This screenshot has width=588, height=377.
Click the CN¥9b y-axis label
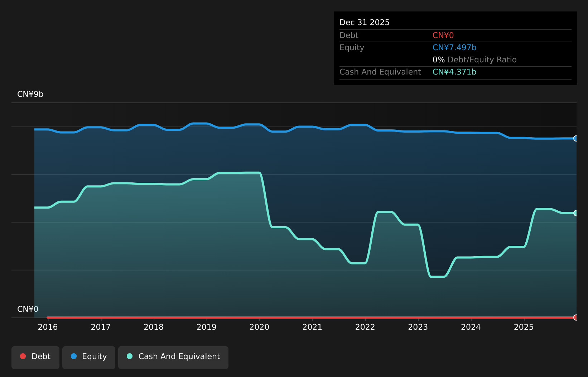tap(30, 94)
